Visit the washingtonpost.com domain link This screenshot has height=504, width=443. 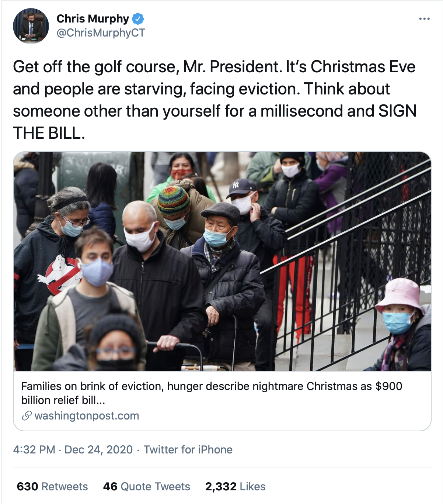[87, 416]
